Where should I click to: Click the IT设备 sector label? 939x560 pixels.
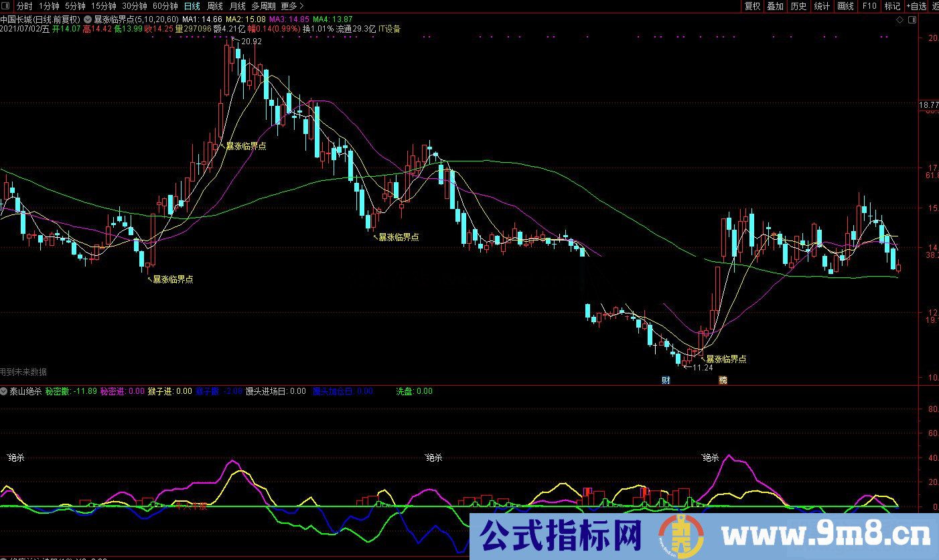pos(390,29)
